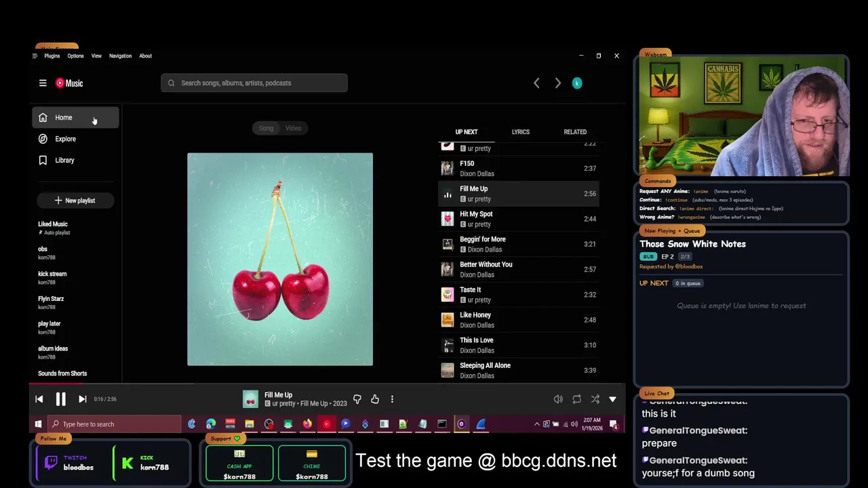868x488 pixels.
Task: Click the app hamburger menu in title bar
Action: coord(35,56)
